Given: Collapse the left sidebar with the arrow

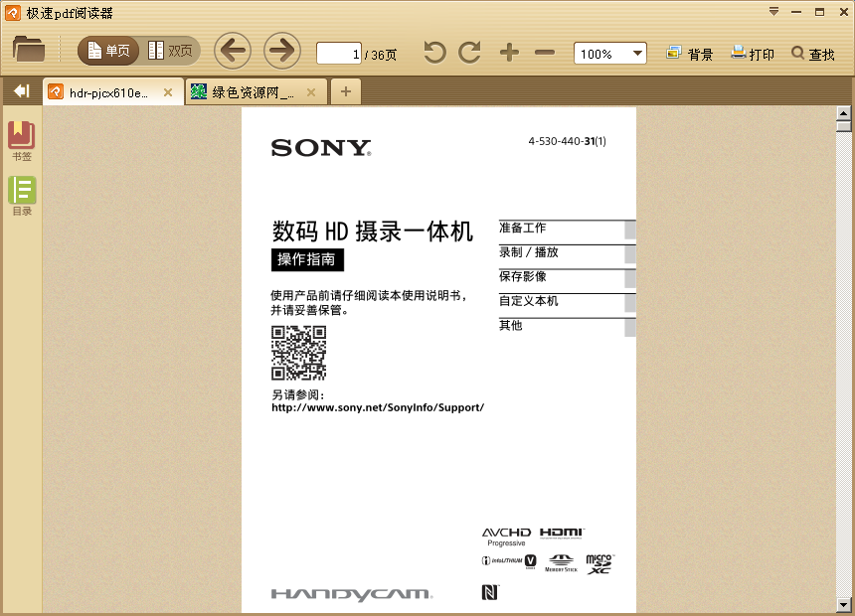Looking at the screenshot, I should click(x=20, y=90).
